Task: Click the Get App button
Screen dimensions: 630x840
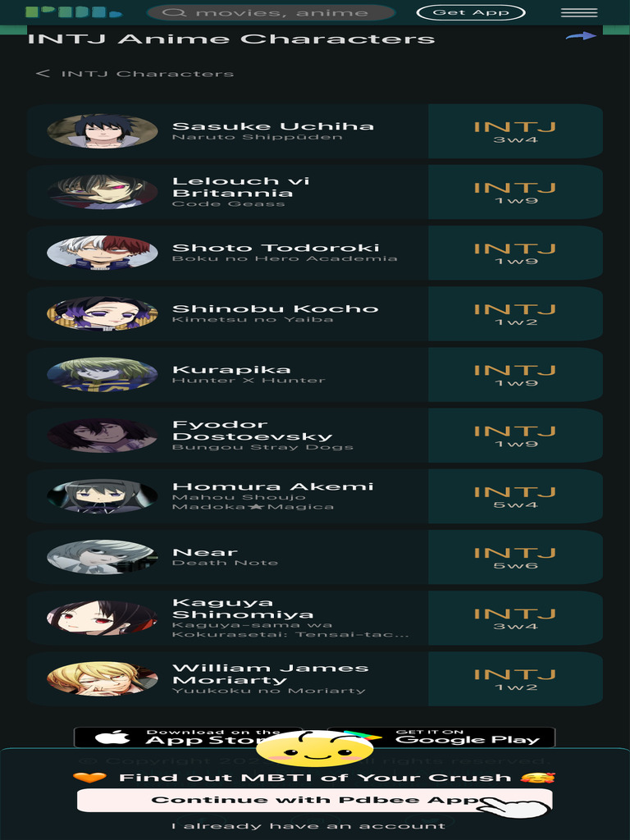Action: coord(470,12)
